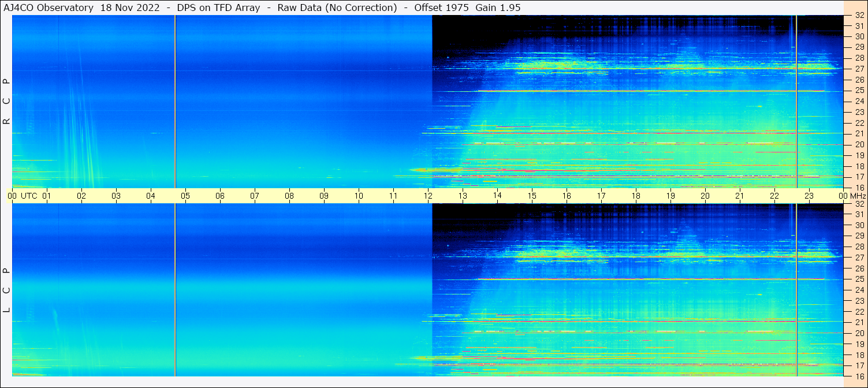Select hour 04 on the time axis
Screen dimensions: 868x388
coord(151,196)
